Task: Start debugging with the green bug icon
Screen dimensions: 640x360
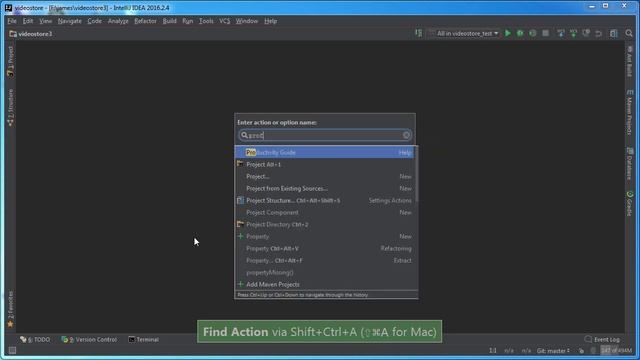Action: [x=520, y=33]
